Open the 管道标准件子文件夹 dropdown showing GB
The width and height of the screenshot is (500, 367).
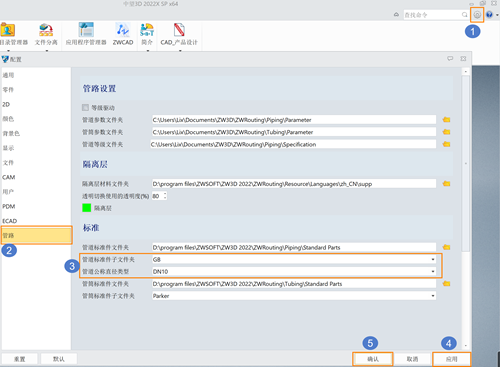[x=294, y=259]
